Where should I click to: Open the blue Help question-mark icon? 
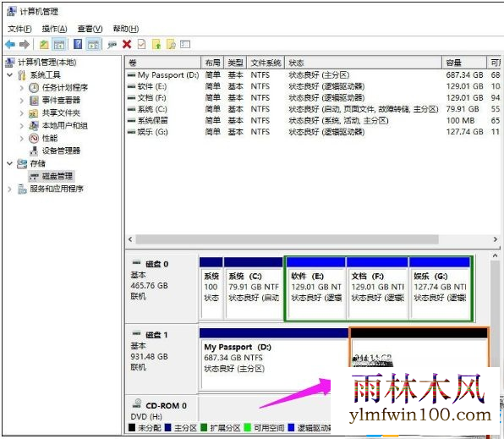(x=78, y=44)
